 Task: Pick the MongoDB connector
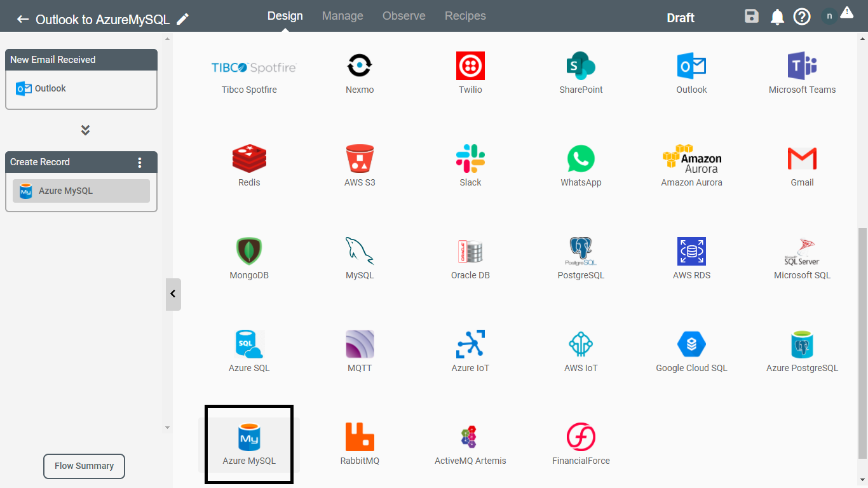pyautogui.click(x=249, y=259)
